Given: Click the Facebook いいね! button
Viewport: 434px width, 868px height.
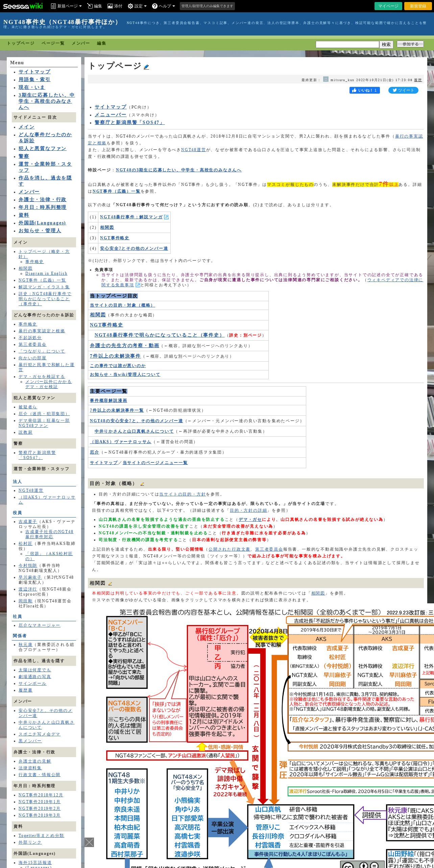Looking at the screenshot, I should (x=365, y=90).
